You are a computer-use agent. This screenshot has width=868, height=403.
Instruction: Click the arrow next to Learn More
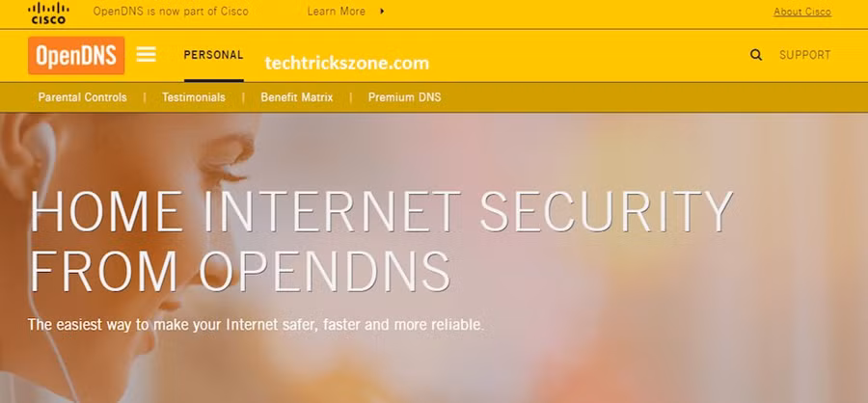point(382,11)
